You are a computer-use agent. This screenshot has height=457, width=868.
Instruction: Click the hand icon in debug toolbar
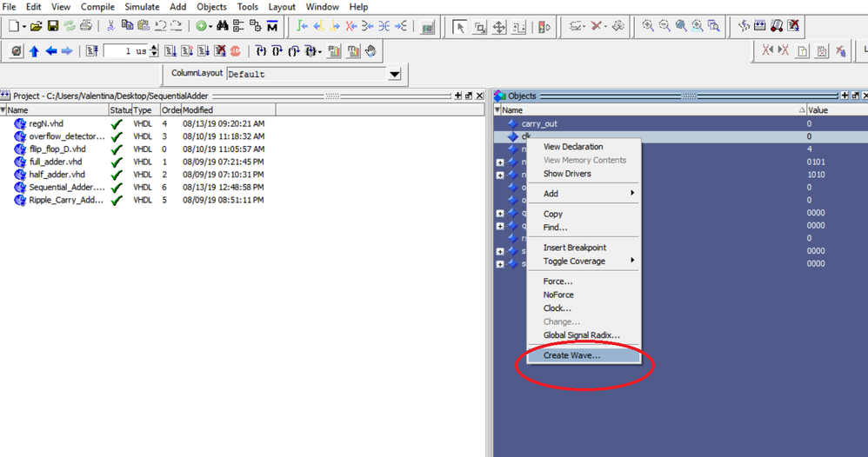coord(371,51)
